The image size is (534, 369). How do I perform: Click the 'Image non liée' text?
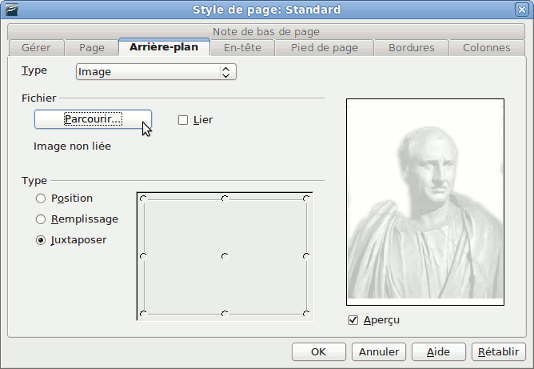pos(72,146)
